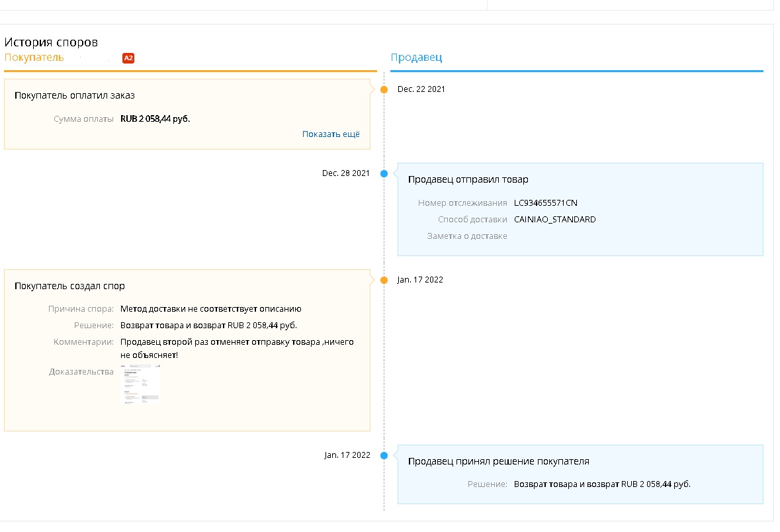
Task: Click the Dec. 22 2021 date label
Action: pos(421,89)
